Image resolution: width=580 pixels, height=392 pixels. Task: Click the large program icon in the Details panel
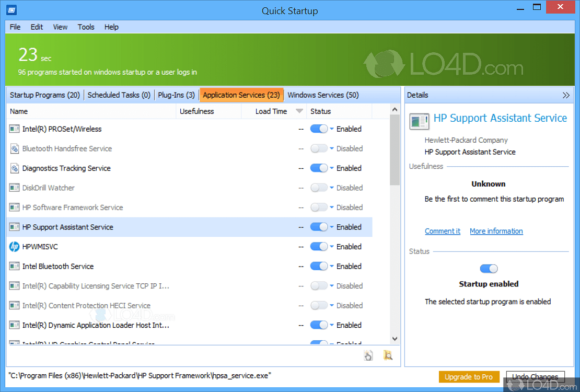(419, 121)
